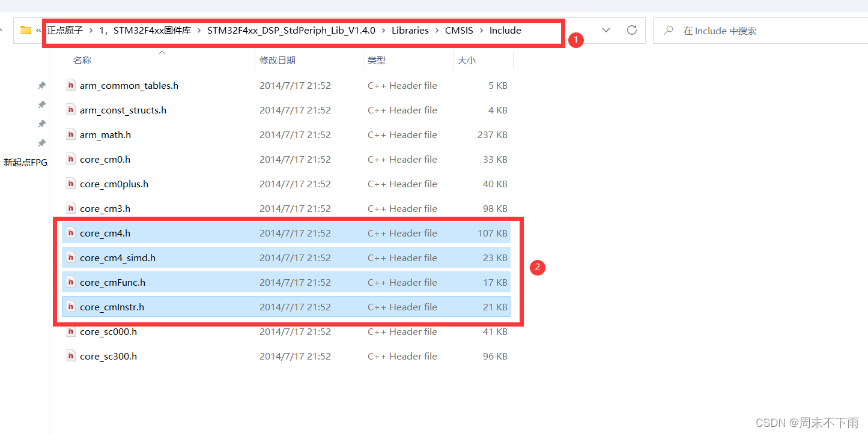Click the 237 KB size of arm_math.h
This screenshot has width=868, height=434.
[493, 135]
